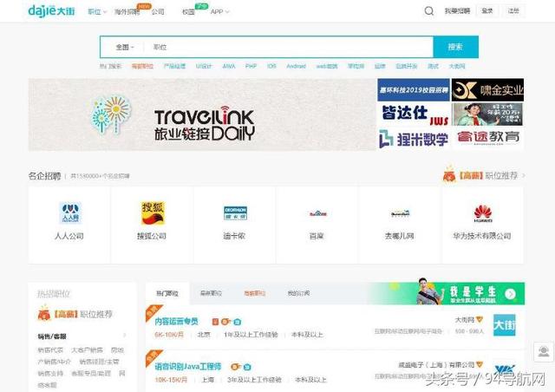Click the 登录 login button

click(x=487, y=11)
